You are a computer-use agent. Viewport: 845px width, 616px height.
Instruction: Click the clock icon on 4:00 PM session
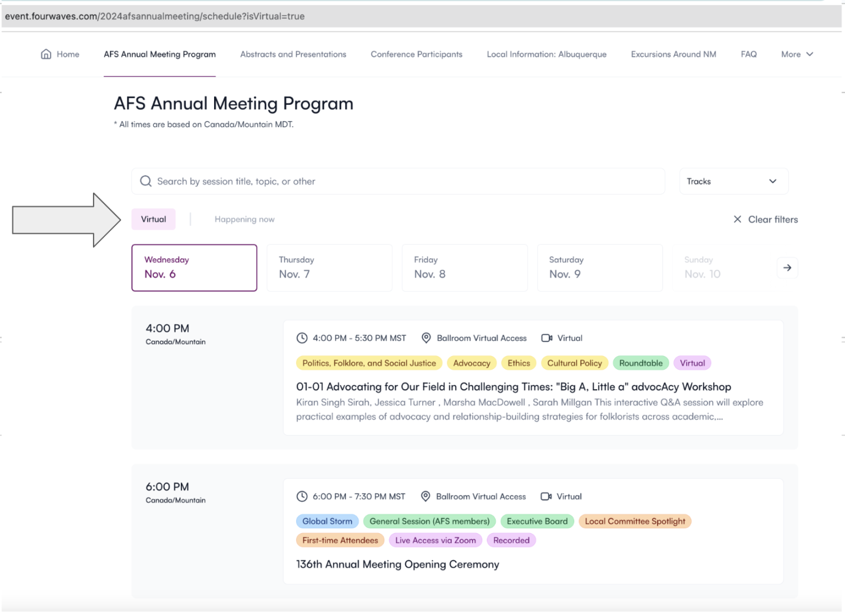click(302, 338)
